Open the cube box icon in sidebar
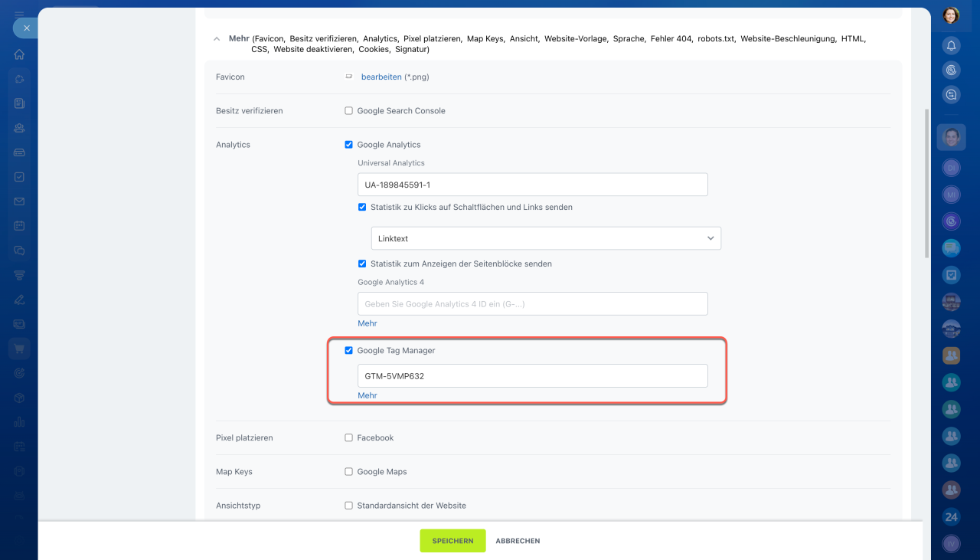 19,398
